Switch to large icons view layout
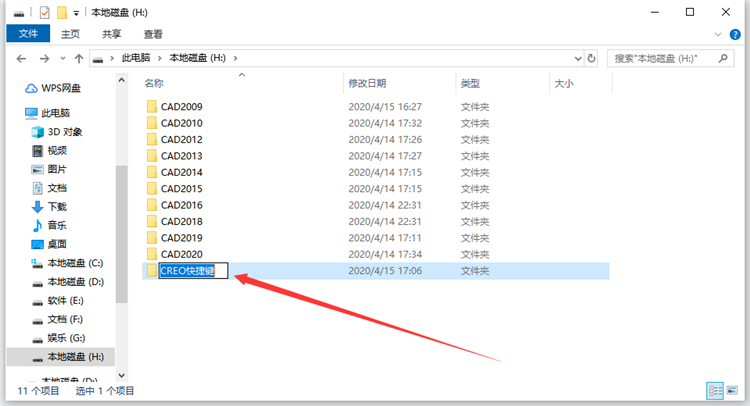The width and height of the screenshot is (750, 406). [x=732, y=391]
